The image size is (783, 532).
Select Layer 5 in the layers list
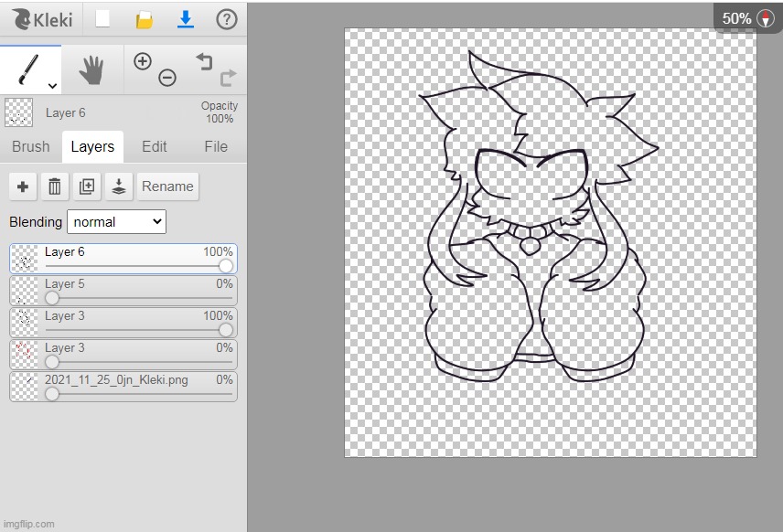coord(123,285)
